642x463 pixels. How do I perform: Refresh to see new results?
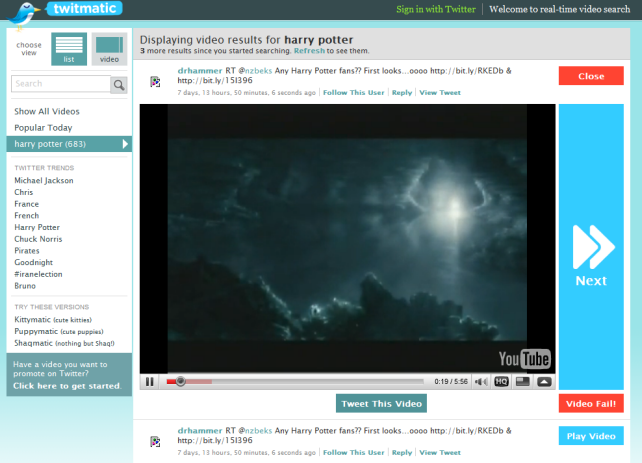pos(309,51)
